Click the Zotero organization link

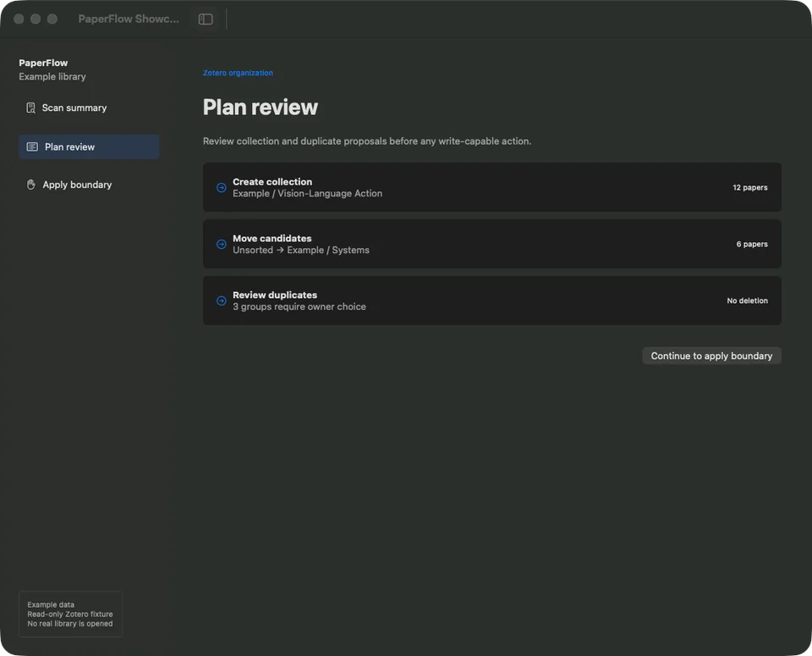pos(238,73)
